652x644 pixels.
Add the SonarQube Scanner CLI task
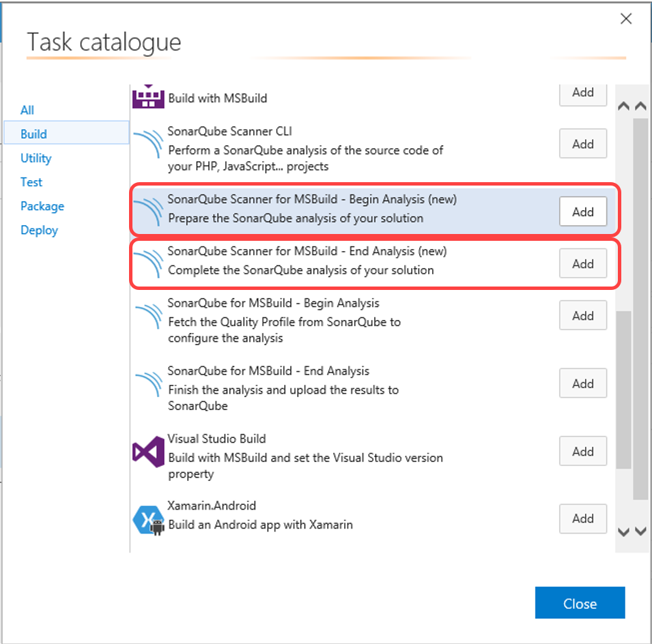583,144
